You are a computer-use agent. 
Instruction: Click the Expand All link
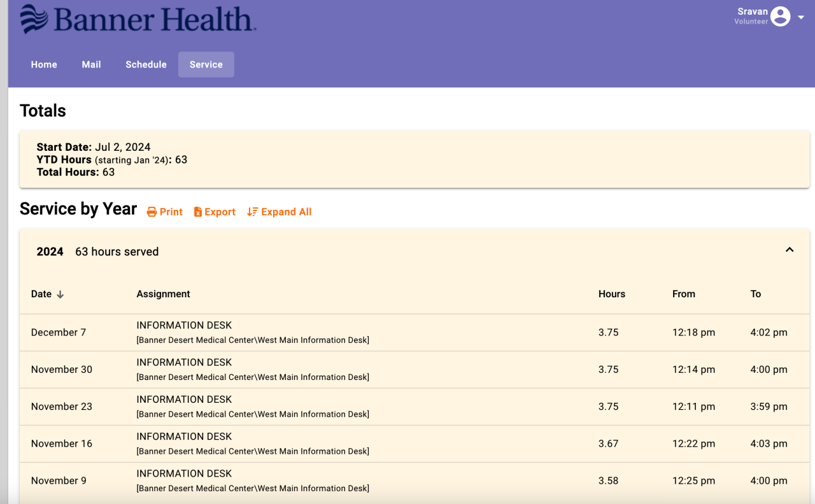[287, 212]
